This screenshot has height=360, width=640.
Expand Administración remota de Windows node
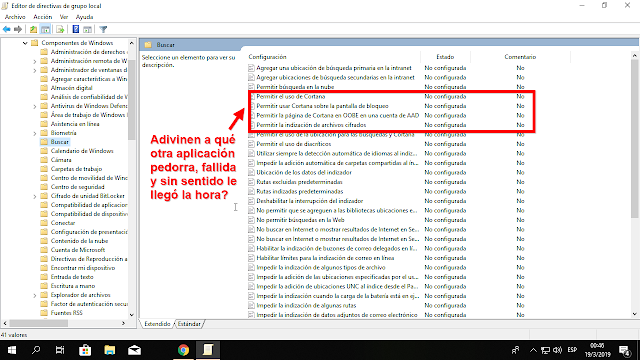point(34,61)
